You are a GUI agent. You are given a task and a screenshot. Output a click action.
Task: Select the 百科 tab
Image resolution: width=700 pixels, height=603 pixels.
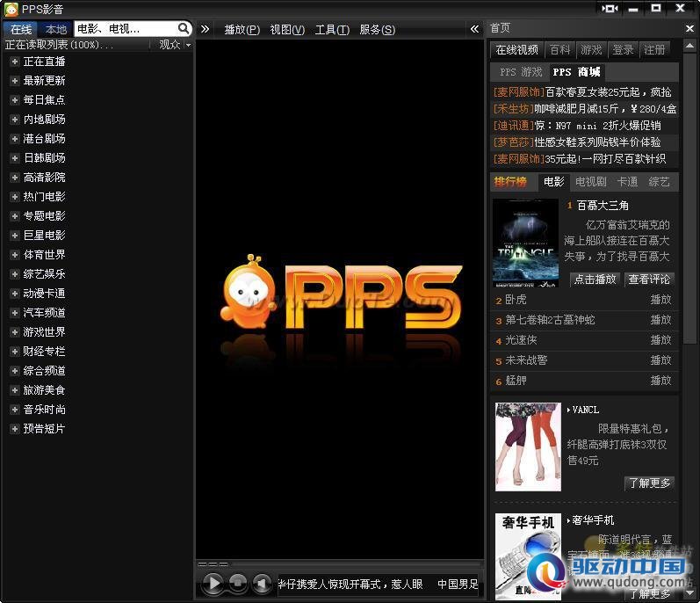(x=559, y=49)
